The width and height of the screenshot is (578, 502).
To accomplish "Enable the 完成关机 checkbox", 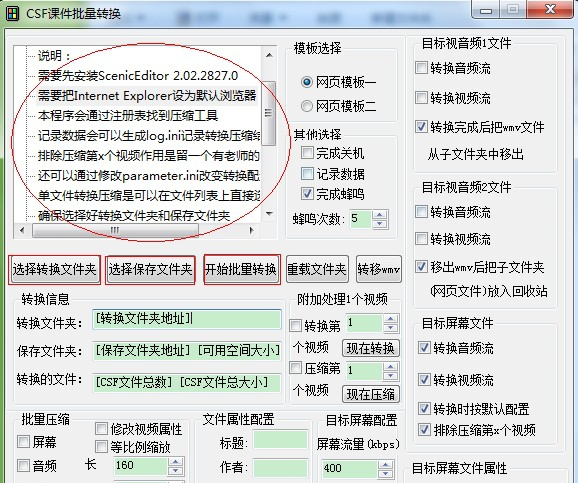I will click(307, 153).
